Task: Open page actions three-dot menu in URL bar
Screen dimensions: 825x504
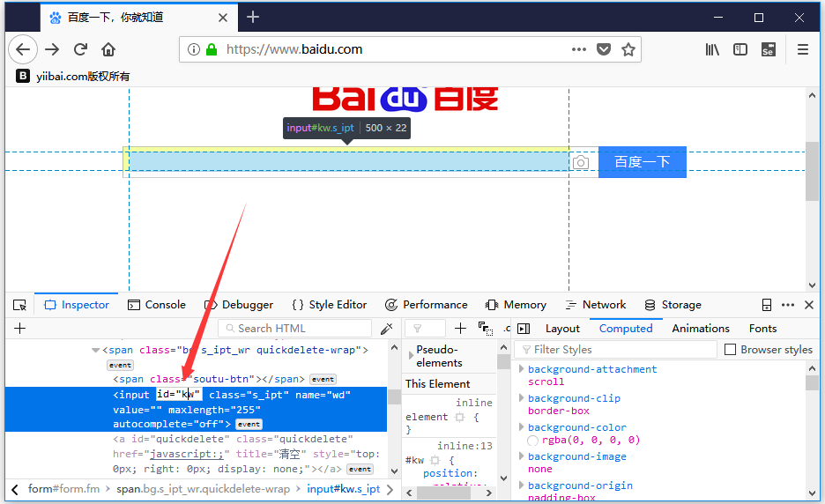Action: point(579,49)
